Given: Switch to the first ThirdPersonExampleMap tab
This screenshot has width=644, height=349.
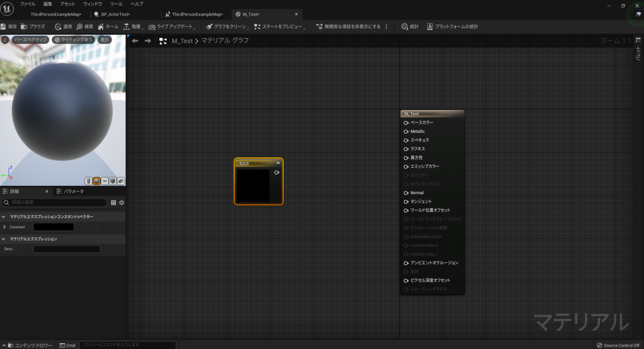Looking at the screenshot, I should click(55, 14).
